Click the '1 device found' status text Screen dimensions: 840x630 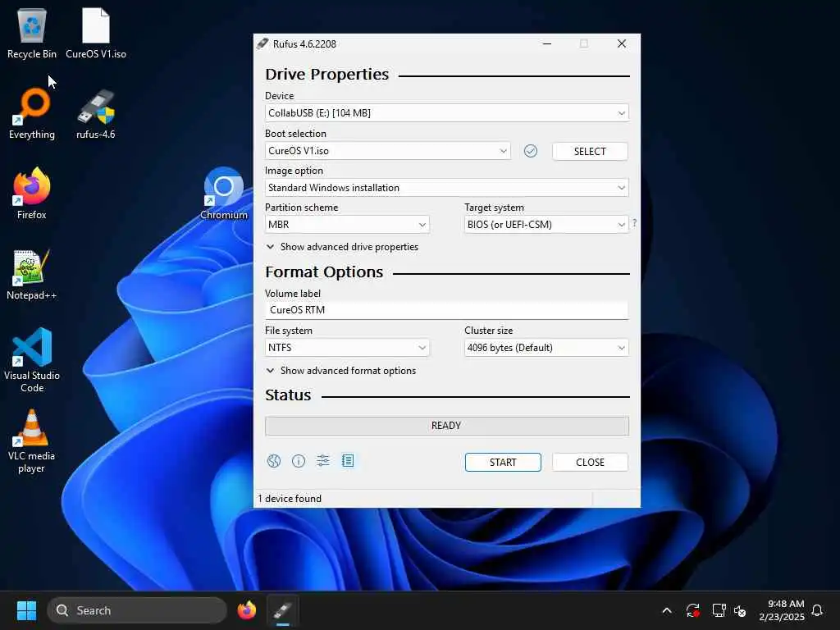(x=290, y=499)
